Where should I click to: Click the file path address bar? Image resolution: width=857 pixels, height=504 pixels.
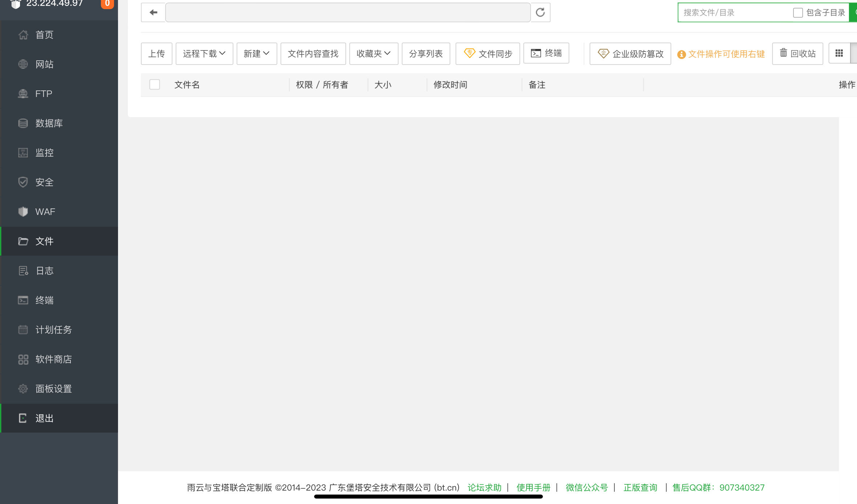348,13
